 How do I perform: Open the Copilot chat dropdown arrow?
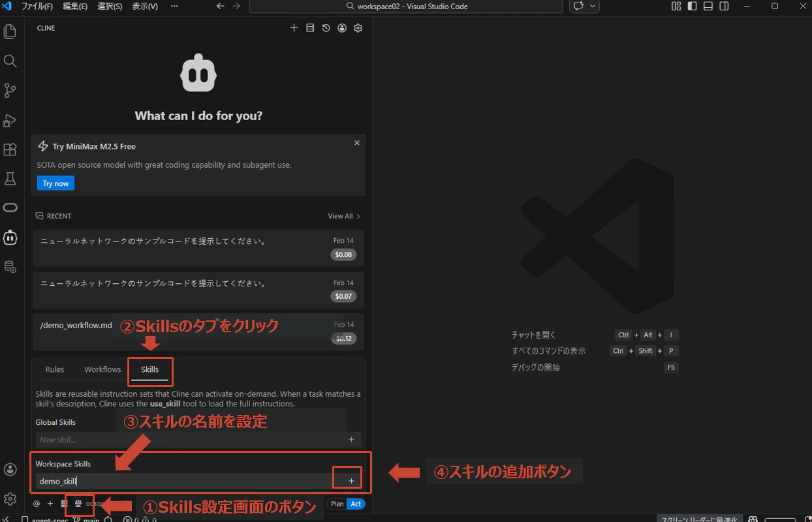coord(593,6)
